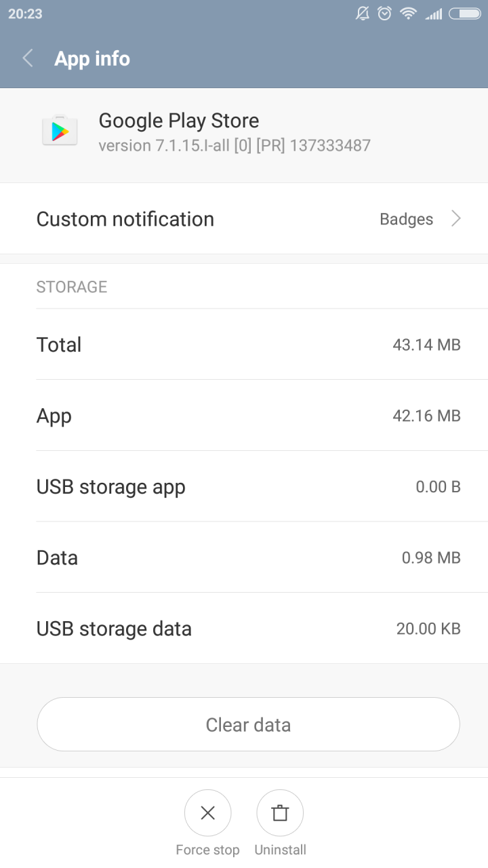Tap the Data storage row

(x=244, y=557)
